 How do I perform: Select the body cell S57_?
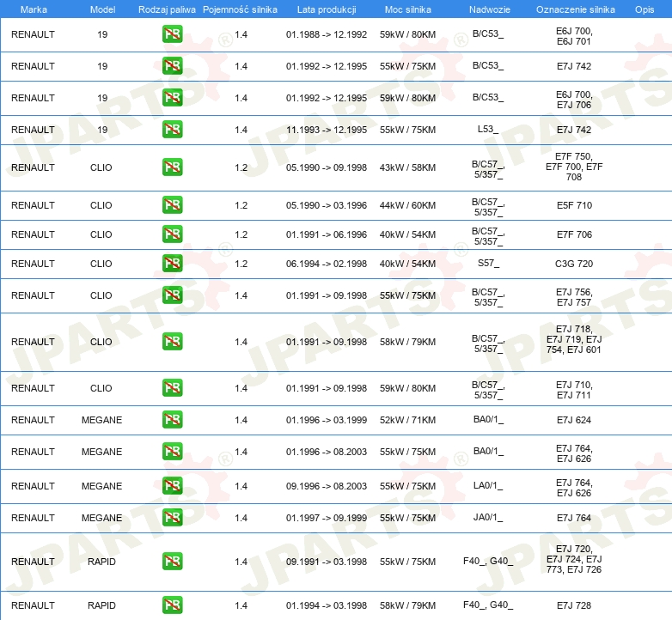coord(489,263)
